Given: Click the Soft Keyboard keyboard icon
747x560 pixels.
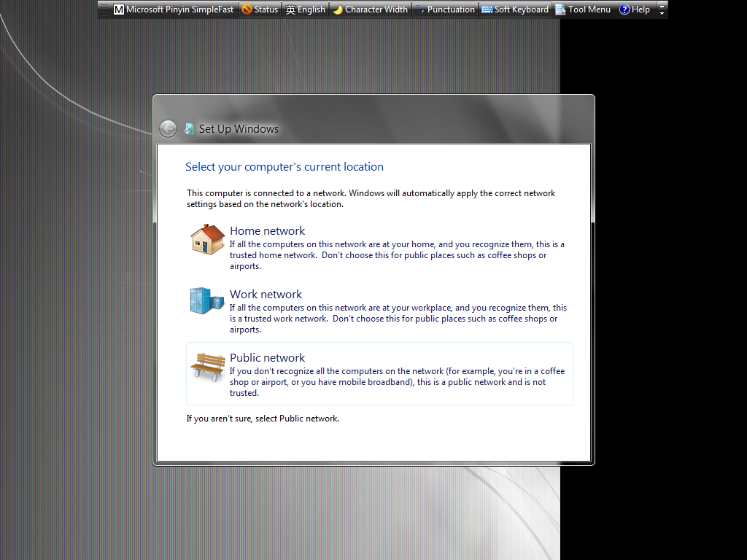Looking at the screenshot, I should 487,9.
